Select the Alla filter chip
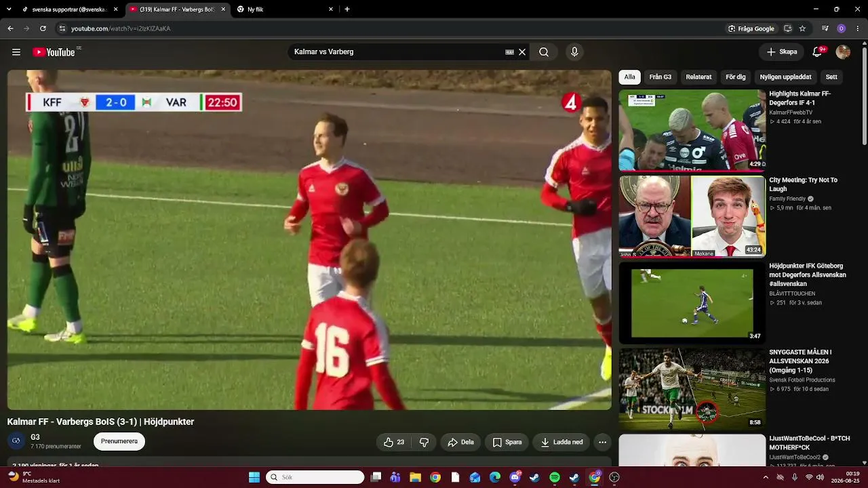Image resolution: width=868 pixels, height=488 pixels. 630,77
